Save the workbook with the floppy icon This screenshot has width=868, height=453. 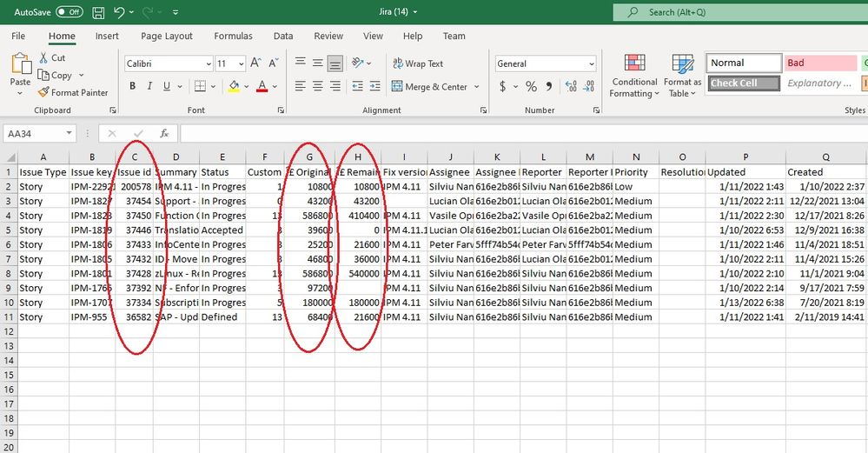click(x=98, y=12)
